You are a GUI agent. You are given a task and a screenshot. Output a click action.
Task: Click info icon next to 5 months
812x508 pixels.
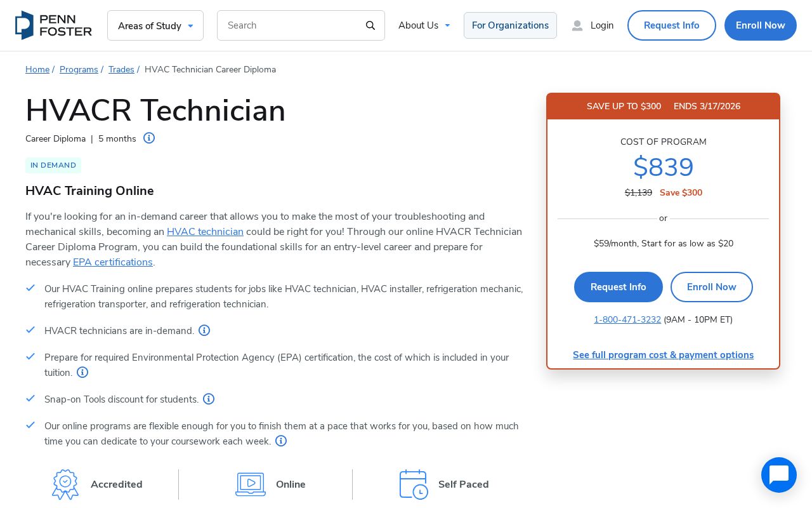tap(149, 138)
